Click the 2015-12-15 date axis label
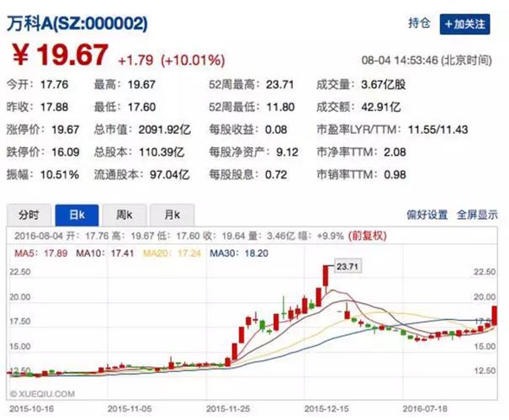 pos(326,408)
